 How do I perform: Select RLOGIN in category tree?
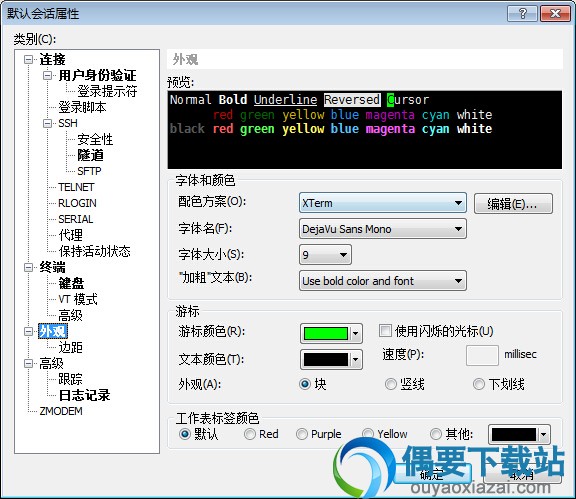pos(77,203)
